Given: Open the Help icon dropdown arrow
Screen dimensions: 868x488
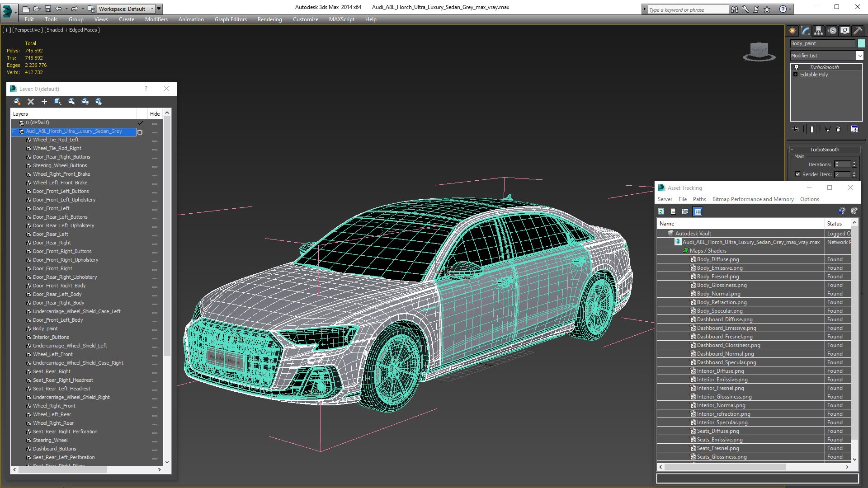Looking at the screenshot, I should (790, 9).
